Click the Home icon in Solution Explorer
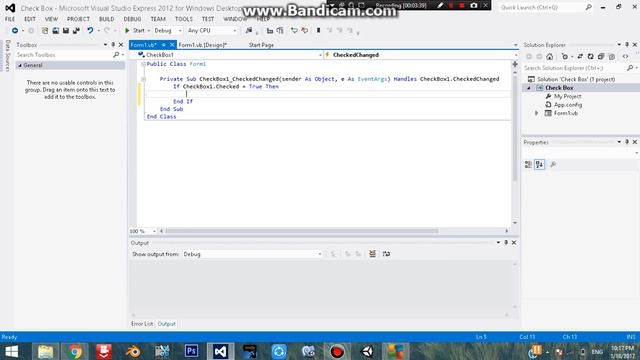 pos(550,57)
